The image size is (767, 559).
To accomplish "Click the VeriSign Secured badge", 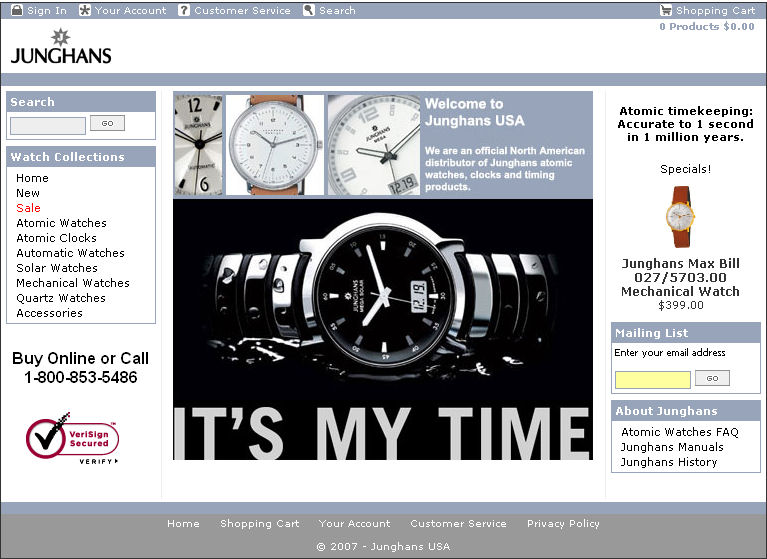I will pos(72,438).
